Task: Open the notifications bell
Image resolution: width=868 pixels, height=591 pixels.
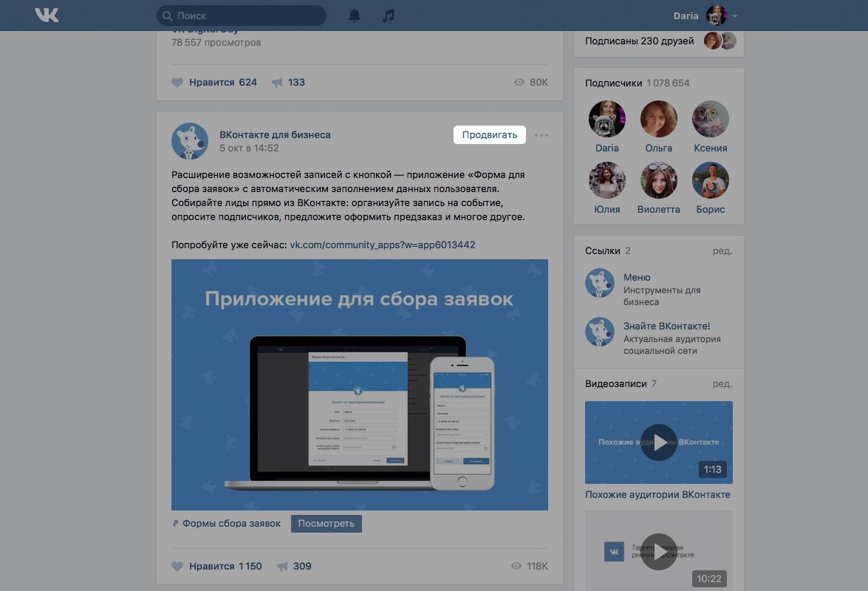Action: point(355,16)
